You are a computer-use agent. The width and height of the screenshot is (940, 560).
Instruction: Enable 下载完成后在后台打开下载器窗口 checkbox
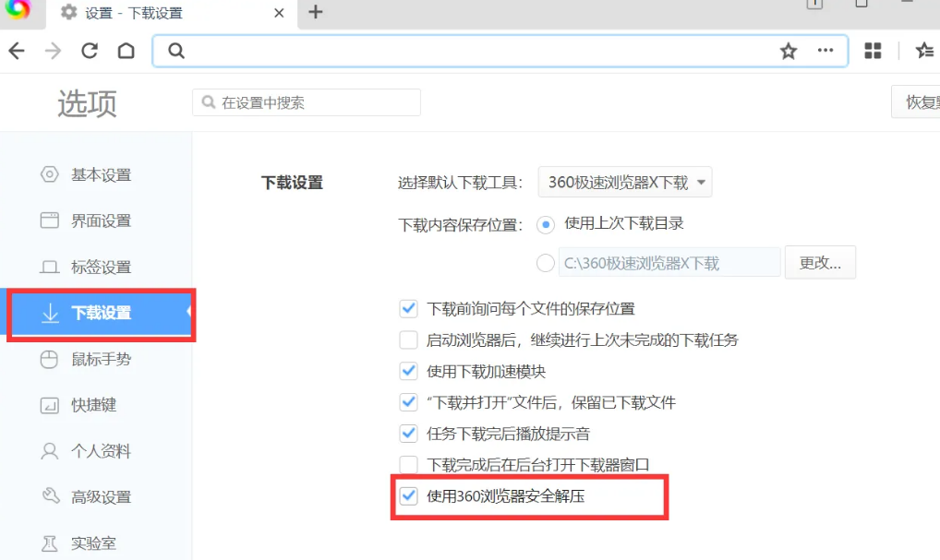409,464
